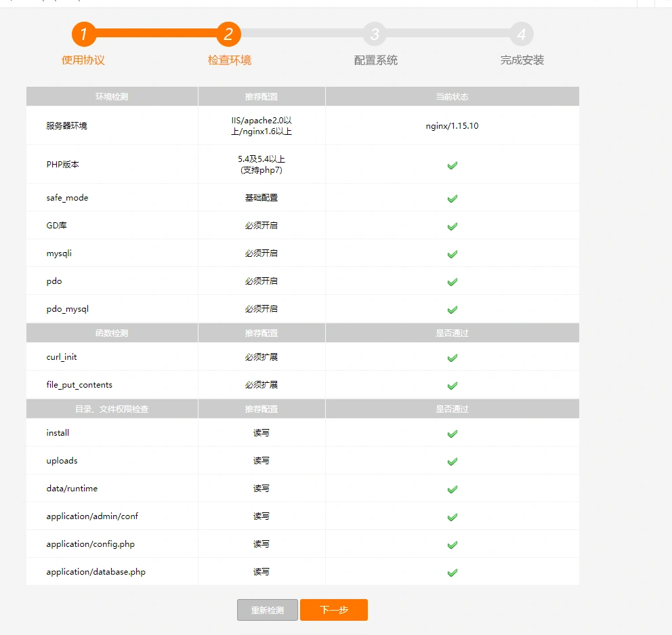Click the green checkmark for data/runtime
Image resolution: width=672 pixels, height=635 pixels.
[x=452, y=489]
